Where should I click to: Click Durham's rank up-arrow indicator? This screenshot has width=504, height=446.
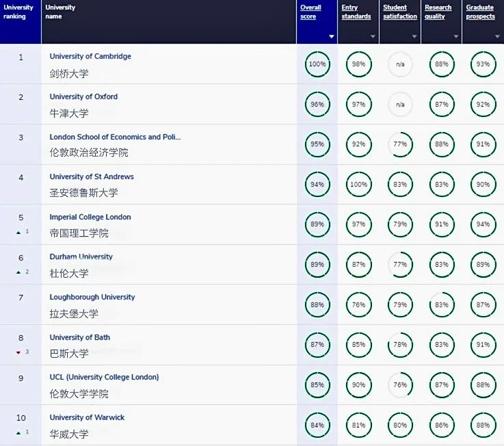click(18, 272)
